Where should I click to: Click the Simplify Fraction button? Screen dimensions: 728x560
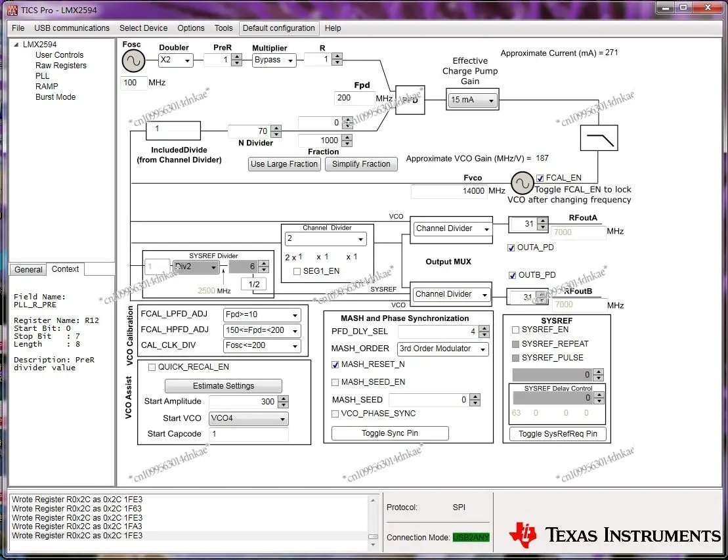[x=361, y=164]
